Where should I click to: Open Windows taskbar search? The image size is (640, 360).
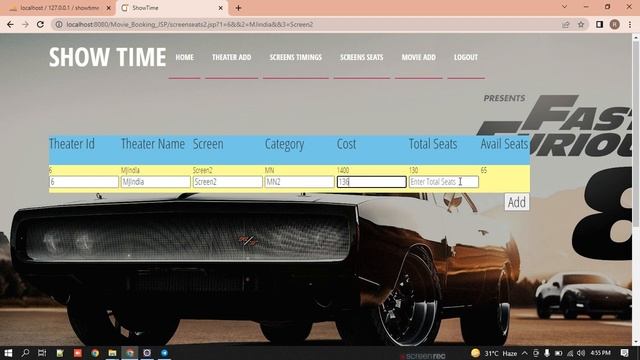25,353
